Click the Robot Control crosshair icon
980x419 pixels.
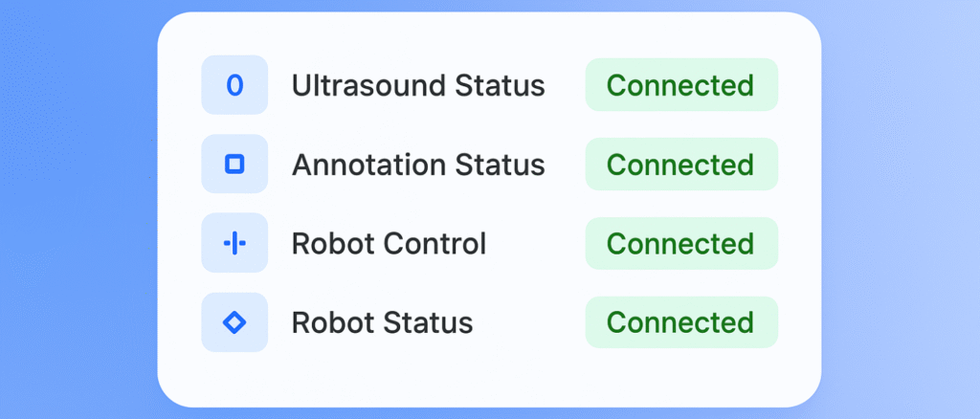click(234, 244)
